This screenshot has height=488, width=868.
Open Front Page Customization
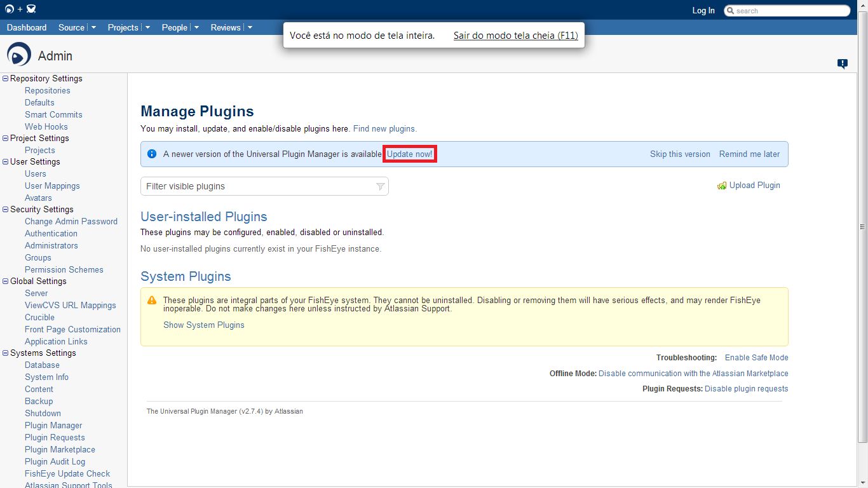(x=72, y=330)
